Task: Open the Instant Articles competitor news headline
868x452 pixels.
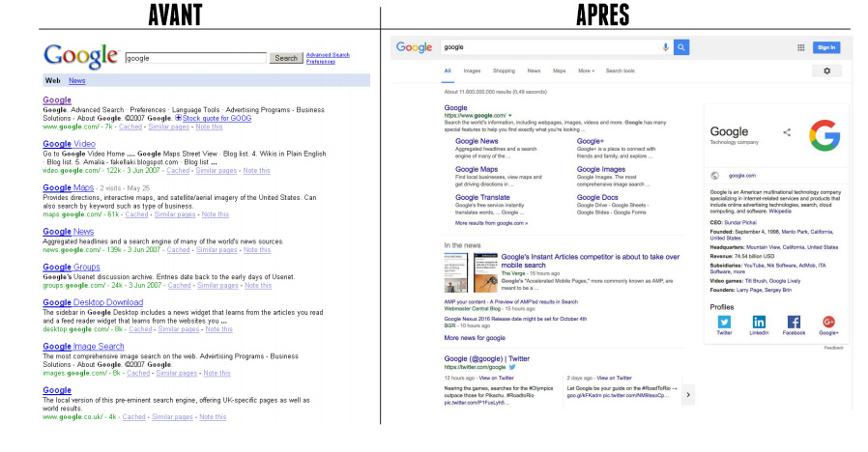Action: point(591,261)
